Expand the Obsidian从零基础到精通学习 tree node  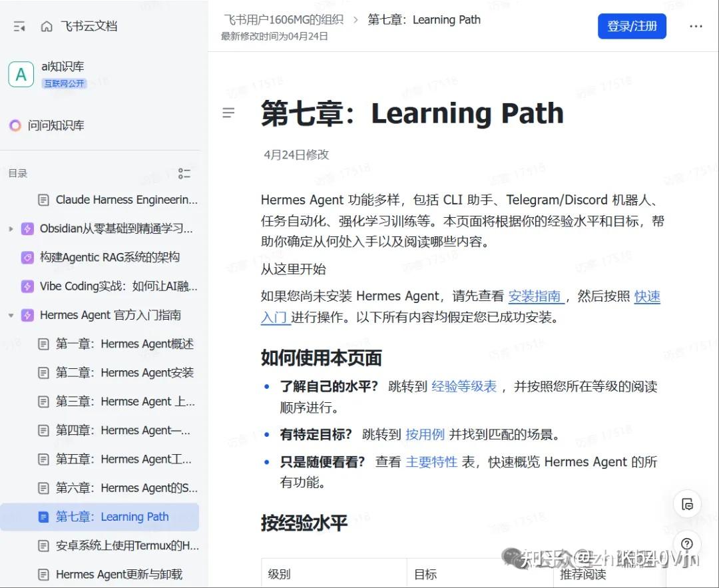(x=11, y=228)
